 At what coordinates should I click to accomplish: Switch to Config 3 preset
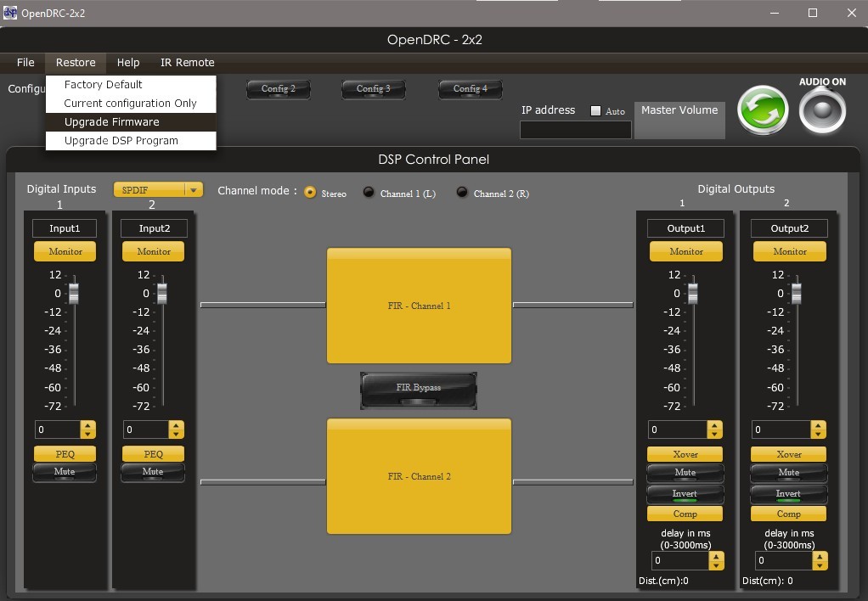point(373,89)
